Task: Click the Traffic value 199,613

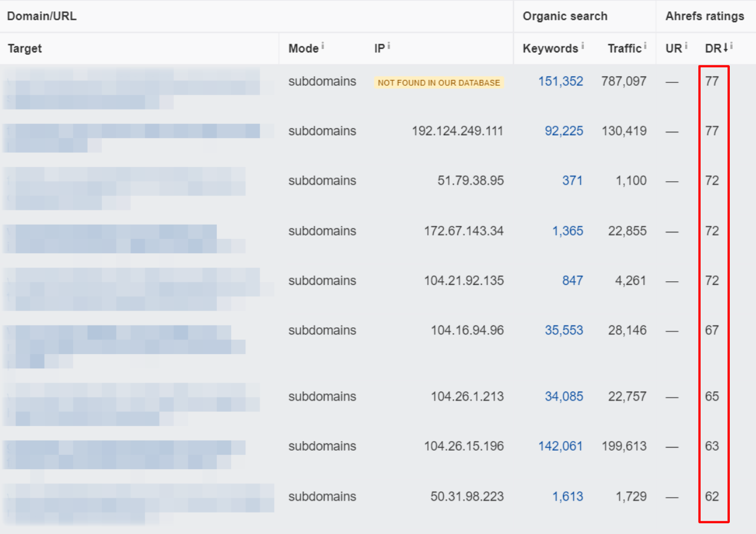Action: [624, 446]
